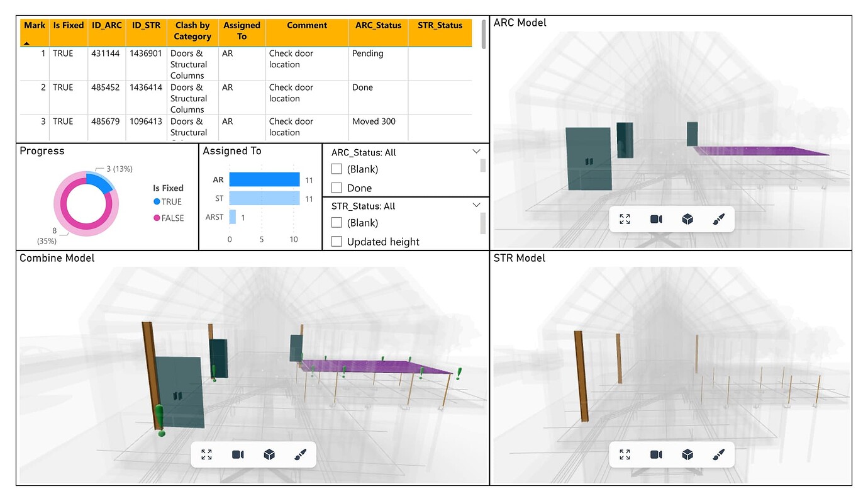Enable Updated height checkbox in STR_Status

[337, 241]
